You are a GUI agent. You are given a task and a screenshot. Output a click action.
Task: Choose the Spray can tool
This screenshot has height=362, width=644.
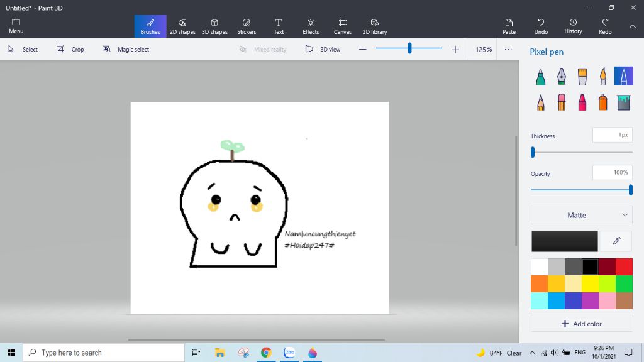603,102
